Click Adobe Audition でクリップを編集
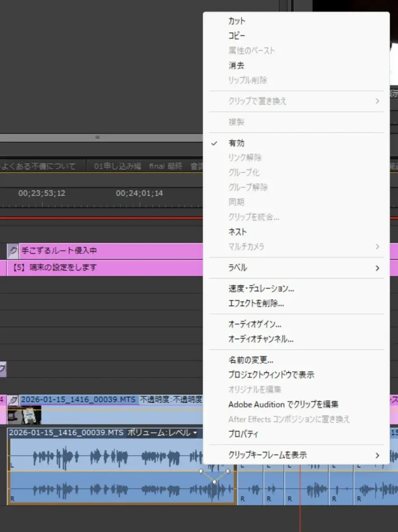The height and width of the screenshot is (532, 398). [x=283, y=404]
